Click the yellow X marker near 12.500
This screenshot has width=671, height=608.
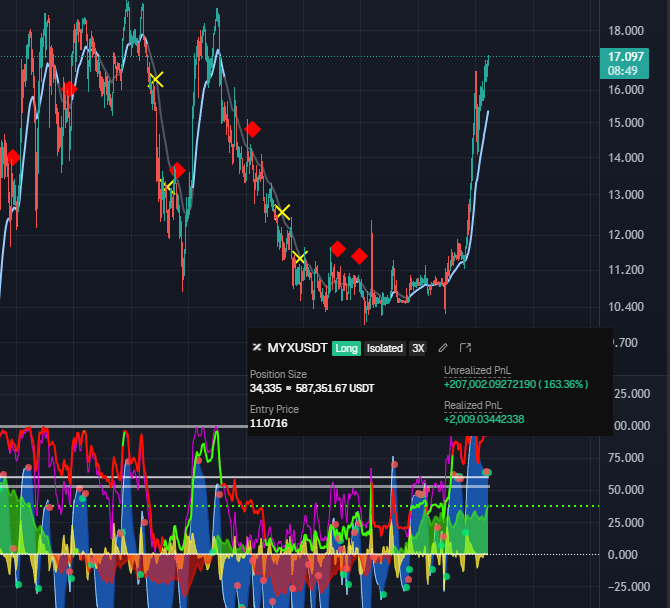coord(282,212)
